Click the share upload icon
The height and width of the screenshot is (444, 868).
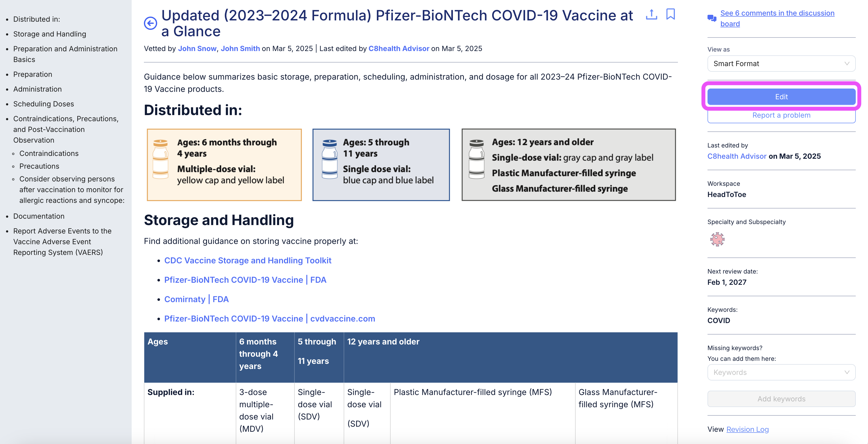pos(651,15)
